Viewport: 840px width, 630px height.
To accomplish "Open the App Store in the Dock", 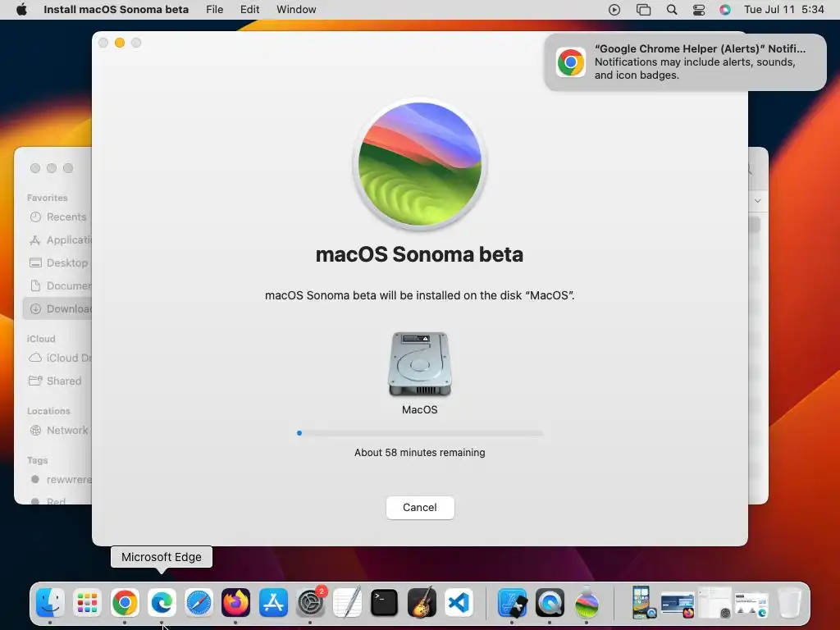I will 273,603.
